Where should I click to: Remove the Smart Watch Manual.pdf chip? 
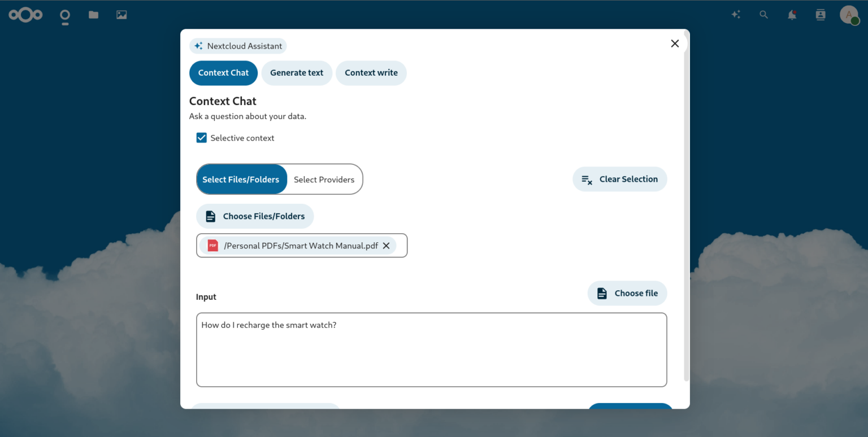[x=387, y=246]
